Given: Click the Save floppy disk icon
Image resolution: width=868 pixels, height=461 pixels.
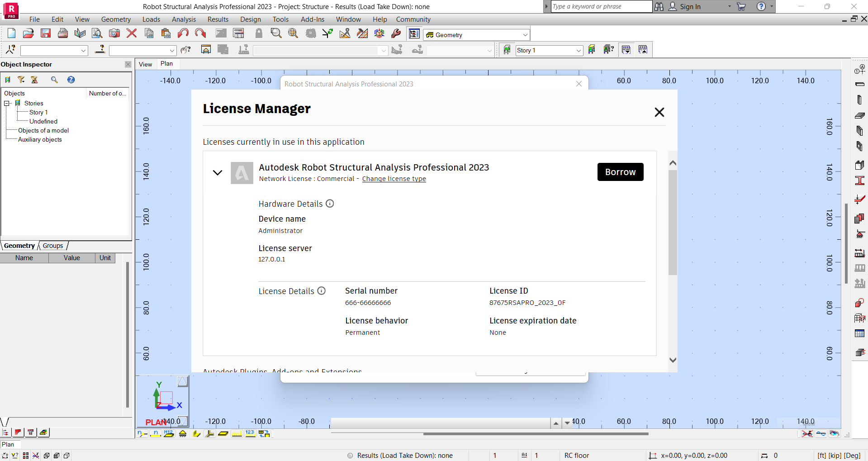Looking at the screenshot, I should click(46, 33).
